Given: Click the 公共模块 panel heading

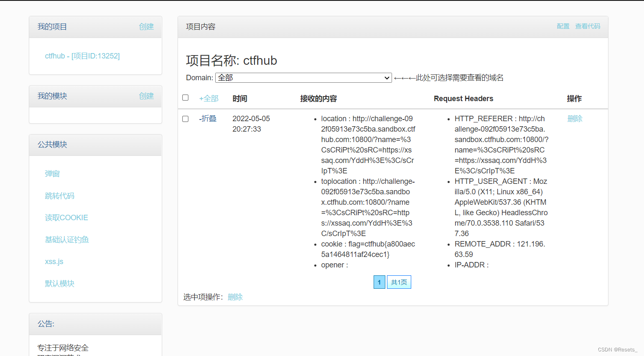Looking at the screenshot, I should pyautogui.click(x=52, y=145).
